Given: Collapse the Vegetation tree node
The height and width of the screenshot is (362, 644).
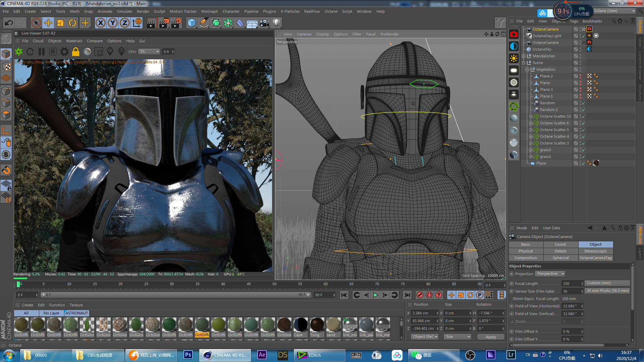Looking at the screenshot, I should 527,69.
